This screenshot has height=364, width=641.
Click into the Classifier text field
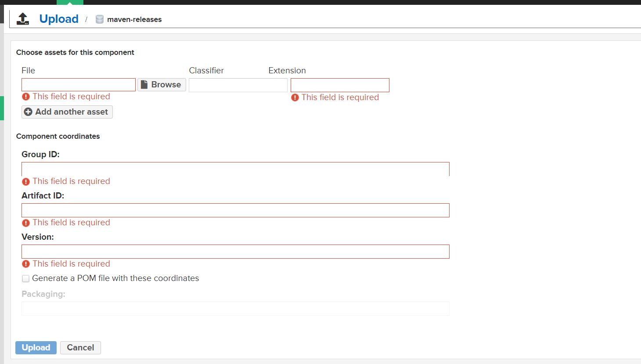click(x=238, y=85)
